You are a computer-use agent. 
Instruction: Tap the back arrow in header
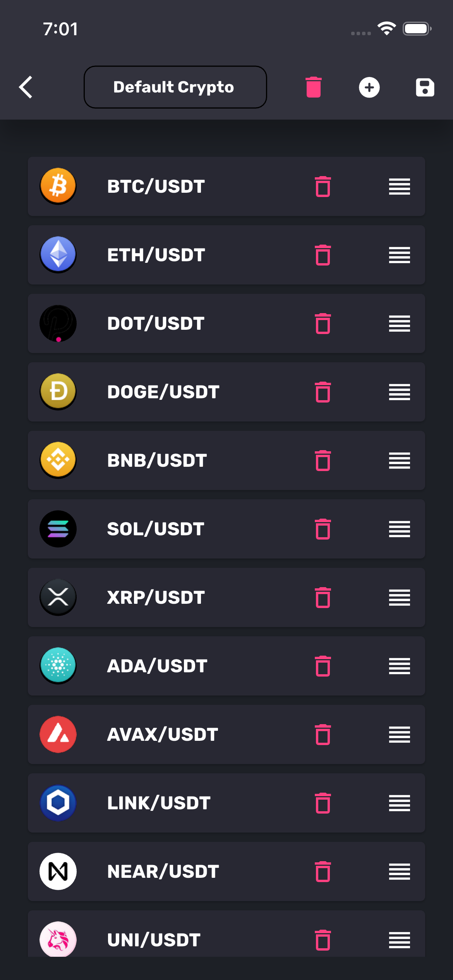coord(26,87)
